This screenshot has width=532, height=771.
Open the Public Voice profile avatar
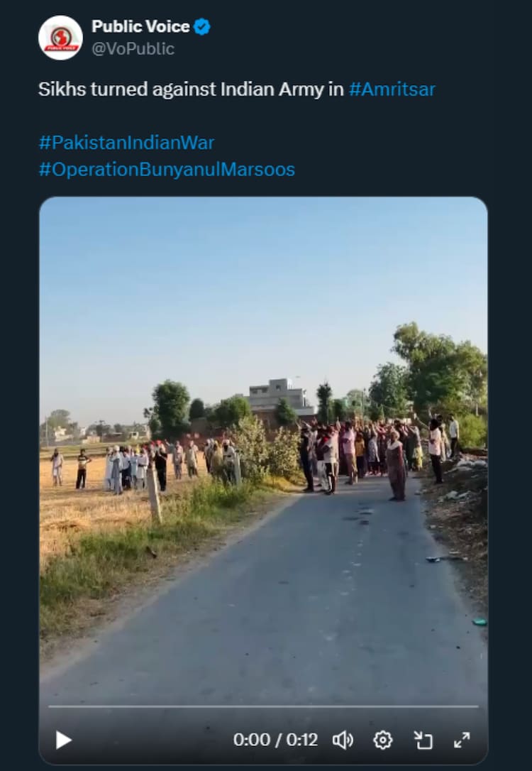click(x=60, y=38)
